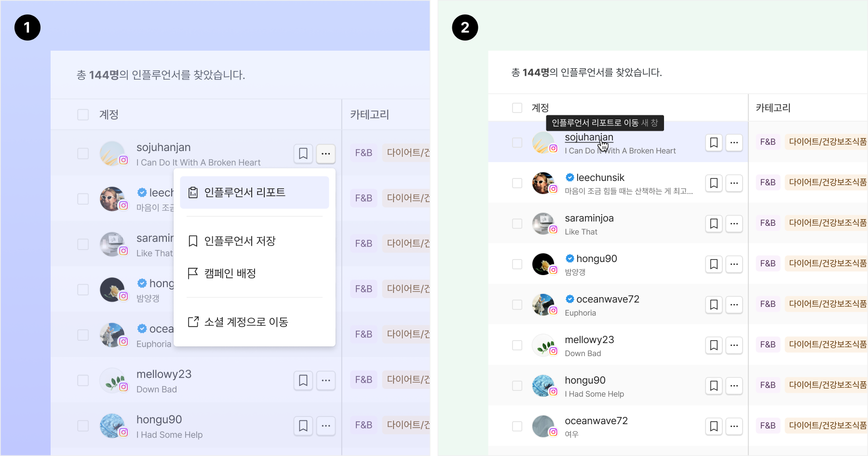The height and width of the screenshot is (456, 868).
Task: Toggle the select-all checkbox next to 계정 in panel 1
Action: pos(83,114)
